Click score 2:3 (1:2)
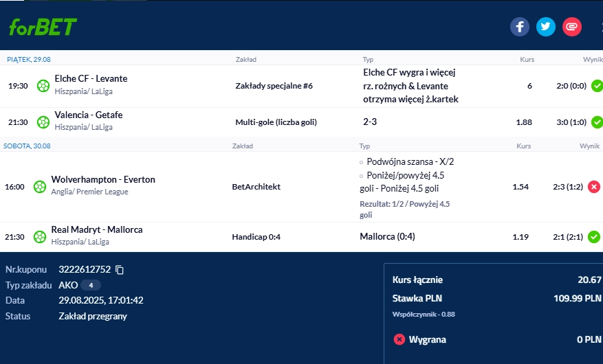Image resolution: width=603 pixels, height=364 pixels. pos(568,187)
